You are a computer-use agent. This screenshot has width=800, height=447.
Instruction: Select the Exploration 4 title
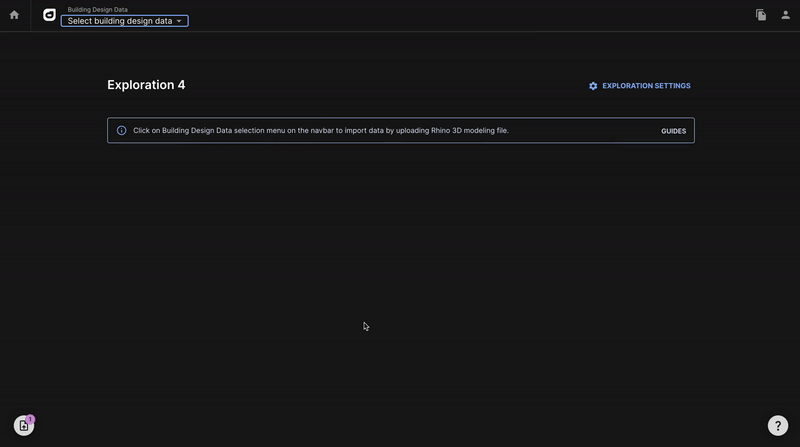[x=146, y=85]
